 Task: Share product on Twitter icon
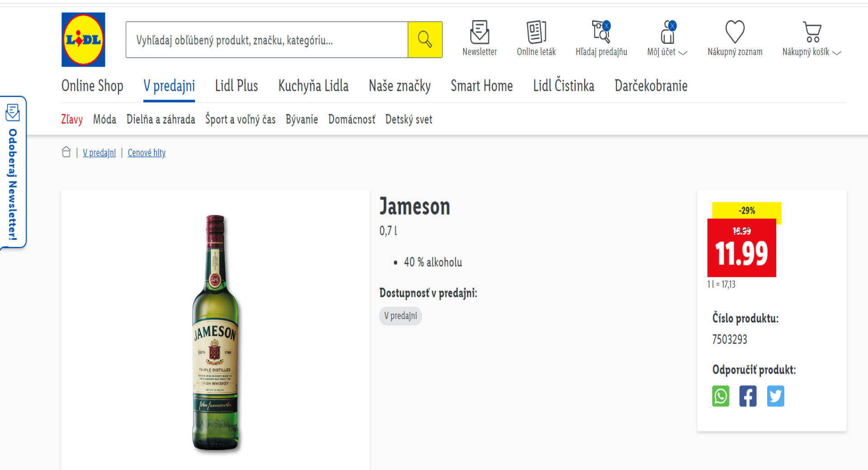775,396
